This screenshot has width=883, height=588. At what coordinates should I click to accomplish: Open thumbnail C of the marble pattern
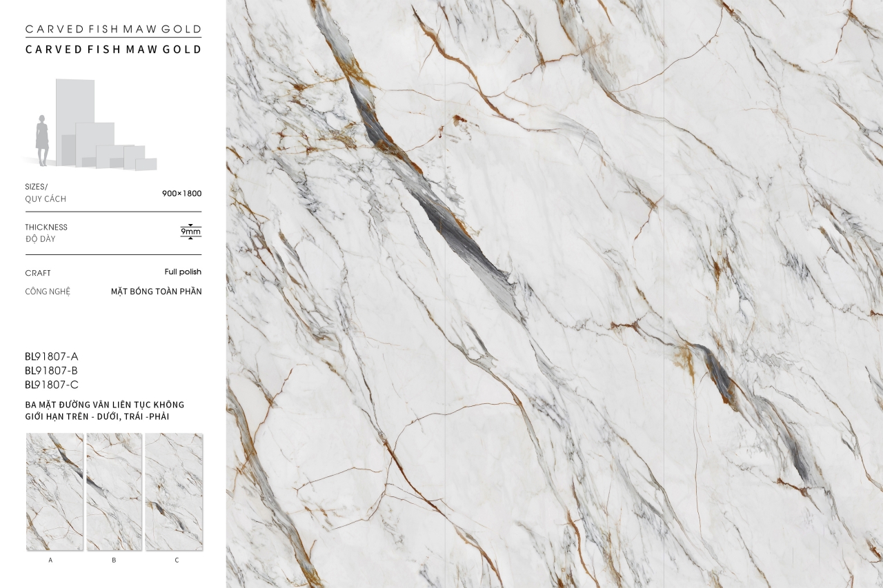click(174, 491)
